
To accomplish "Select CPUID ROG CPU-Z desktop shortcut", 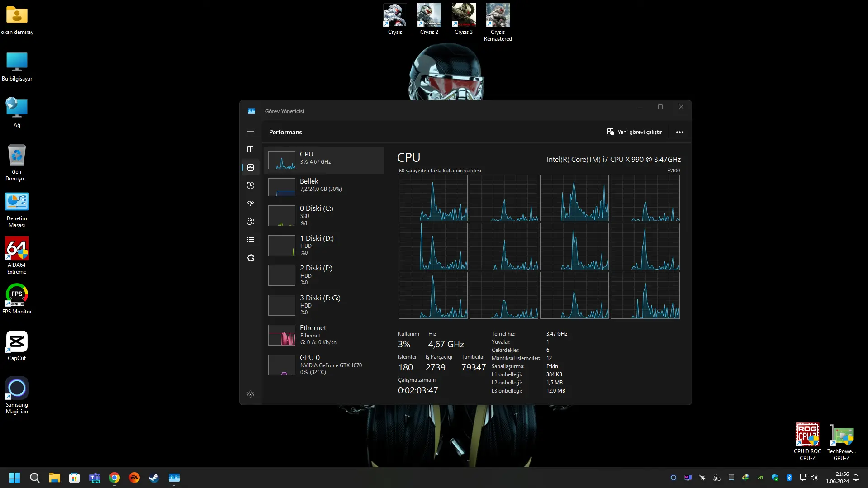I will [x=807, y=442].
